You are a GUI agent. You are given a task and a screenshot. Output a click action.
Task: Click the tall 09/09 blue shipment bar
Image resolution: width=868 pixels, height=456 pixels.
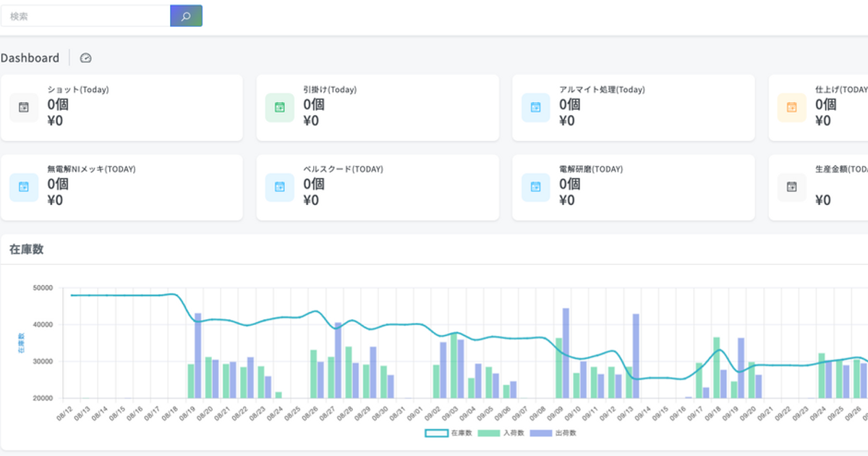(x=566, y=353)
